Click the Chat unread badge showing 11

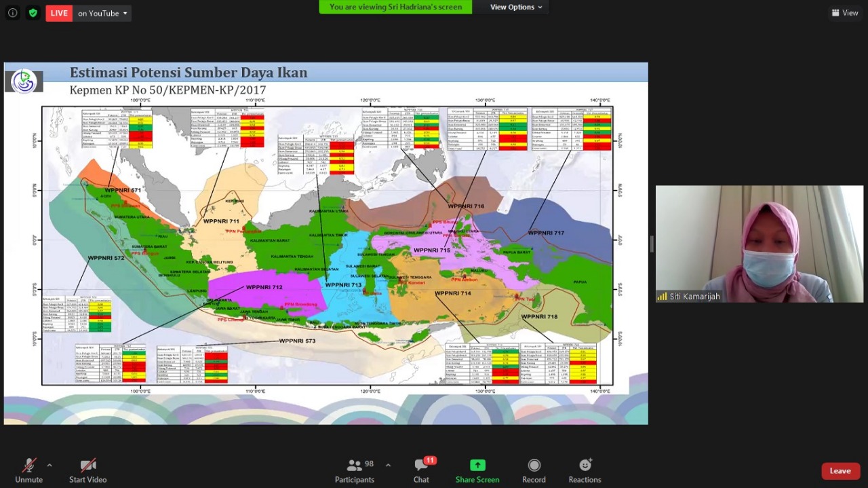pos(430,461)
